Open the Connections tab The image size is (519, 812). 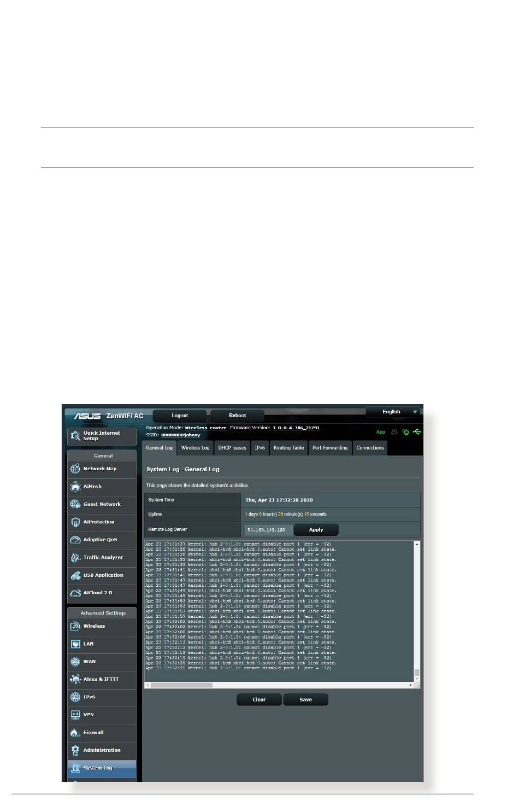(370, 448)
